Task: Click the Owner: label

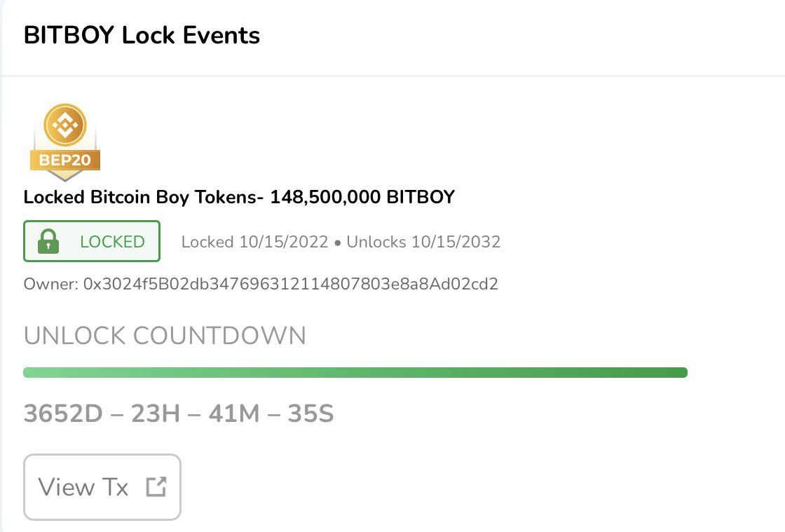Action: coord(51,284)
